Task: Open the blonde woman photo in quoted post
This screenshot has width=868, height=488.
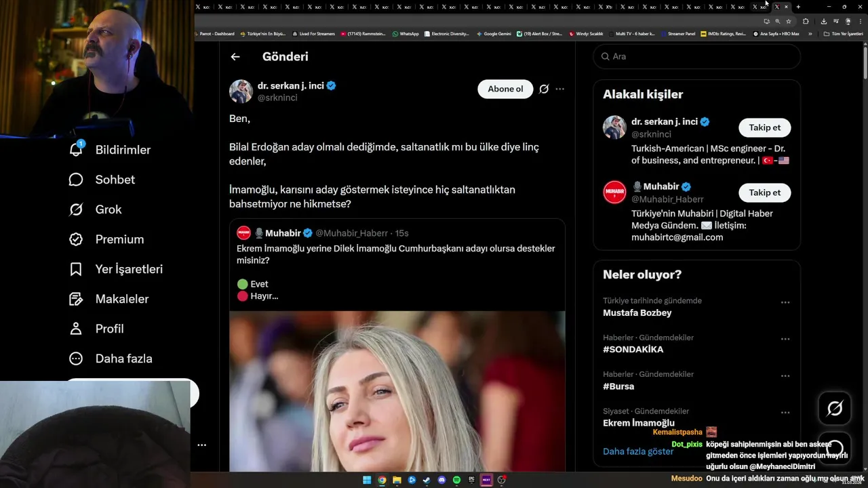Action: [x=397, y=391]
